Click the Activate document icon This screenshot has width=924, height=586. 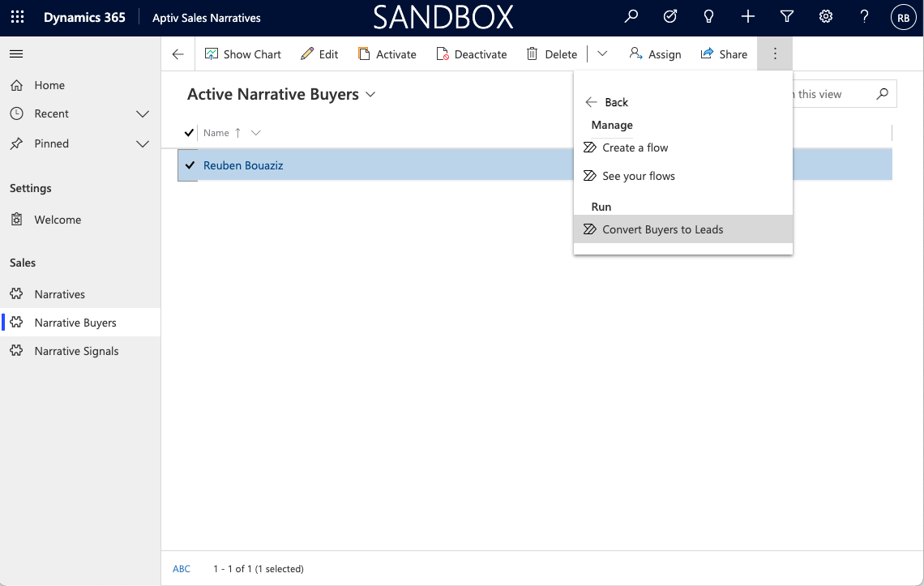[x=364, y=54]
